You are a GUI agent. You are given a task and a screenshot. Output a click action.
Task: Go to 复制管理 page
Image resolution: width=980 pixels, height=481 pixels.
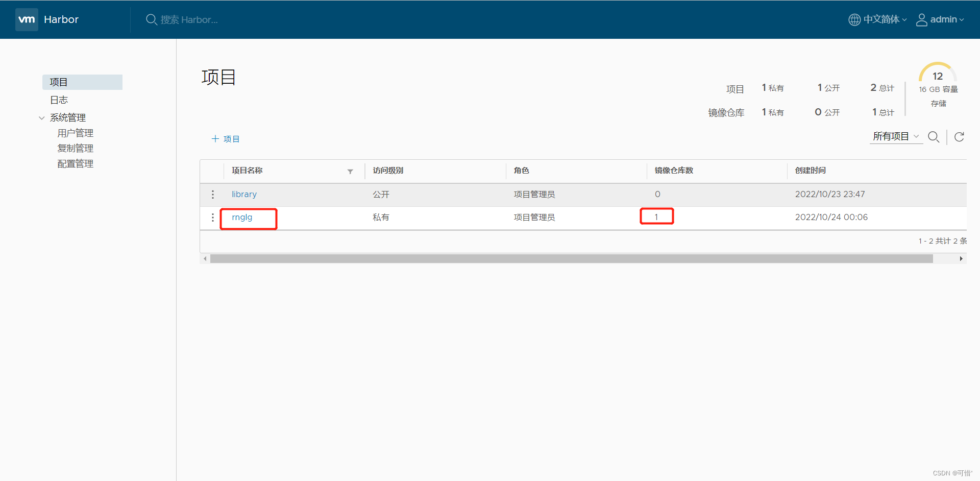tap(75, 149)
